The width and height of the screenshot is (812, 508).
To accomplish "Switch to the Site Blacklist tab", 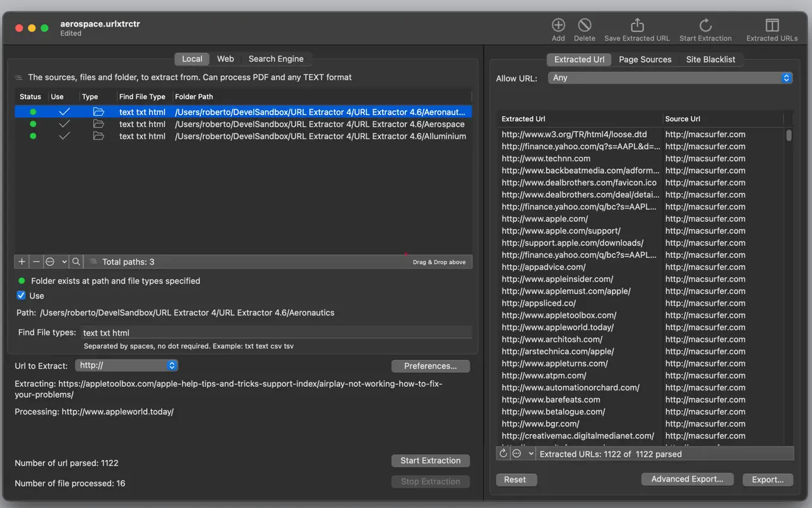I will point(710,59).
